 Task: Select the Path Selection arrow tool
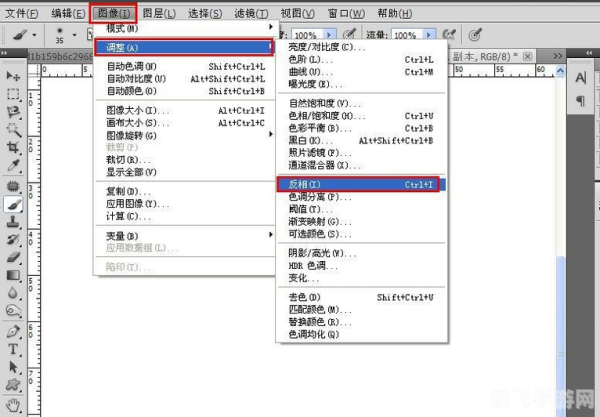[13, 367]
